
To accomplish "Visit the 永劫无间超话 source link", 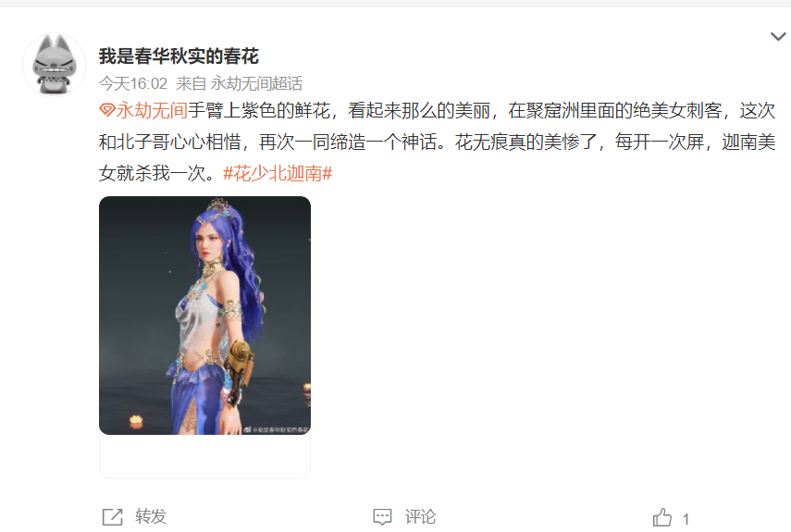I will [257, 83].
